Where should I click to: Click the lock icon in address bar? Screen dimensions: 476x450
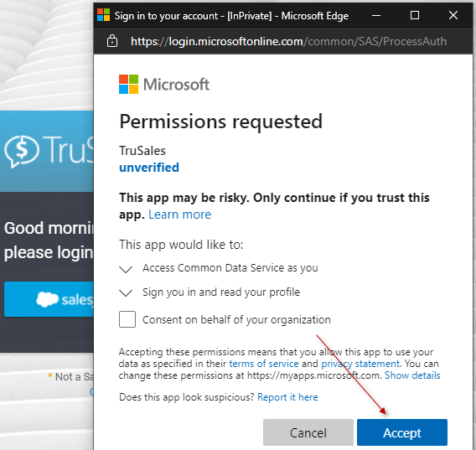click(x=112, y=41)
